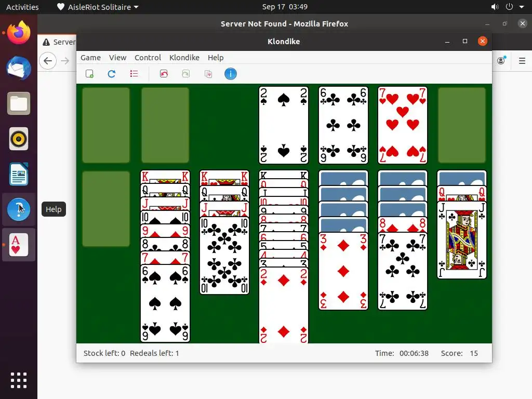Open the select game list icon
Screen dimensions: 532x399
tap(134, 74)
